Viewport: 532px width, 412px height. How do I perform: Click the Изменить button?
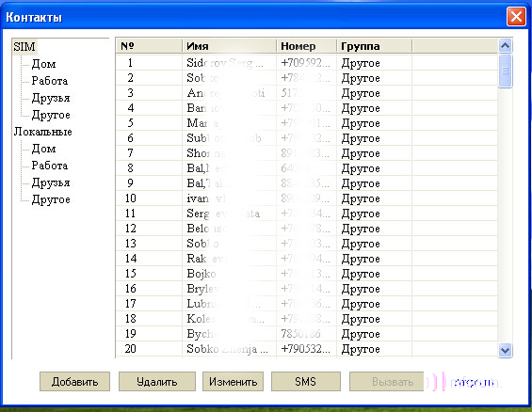tap(233, 382)
